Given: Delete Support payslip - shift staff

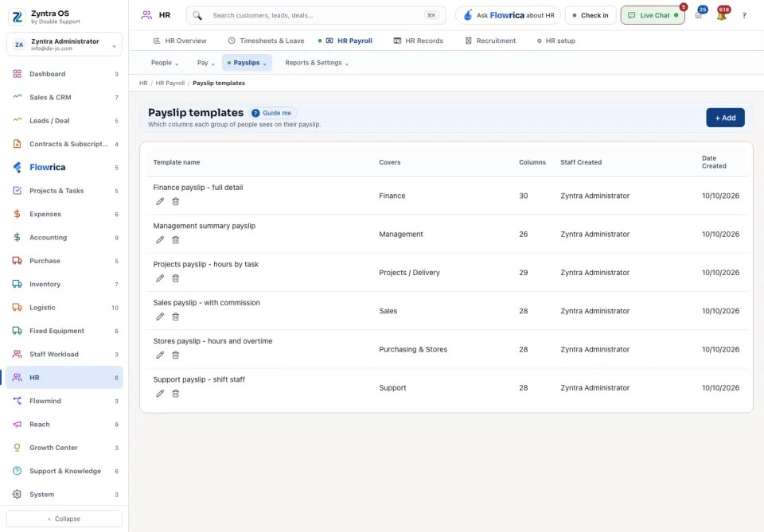Looking at the screenshot, I should tap(175, 394).
